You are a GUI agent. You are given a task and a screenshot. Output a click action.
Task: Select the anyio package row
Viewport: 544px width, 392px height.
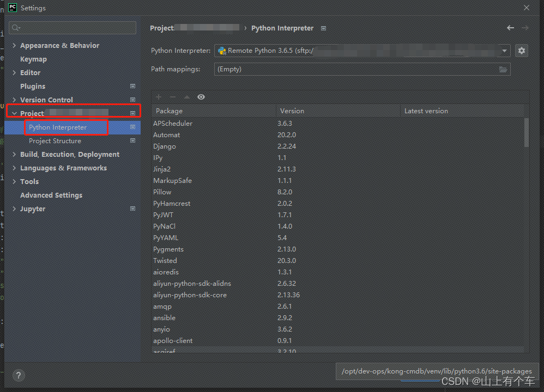coord(338,329)
